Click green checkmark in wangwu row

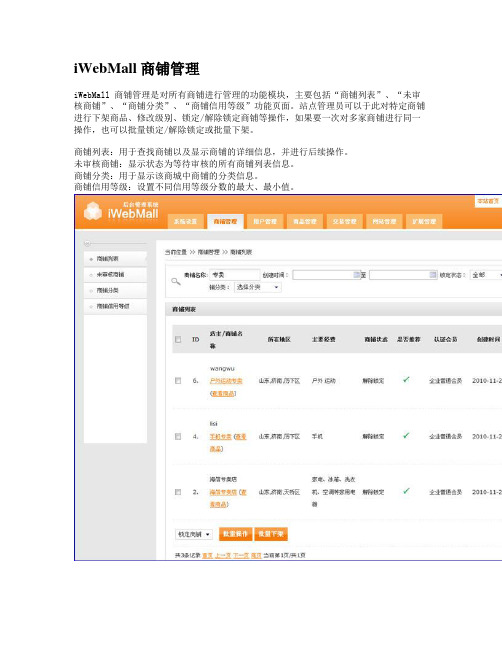click(406, 380)
